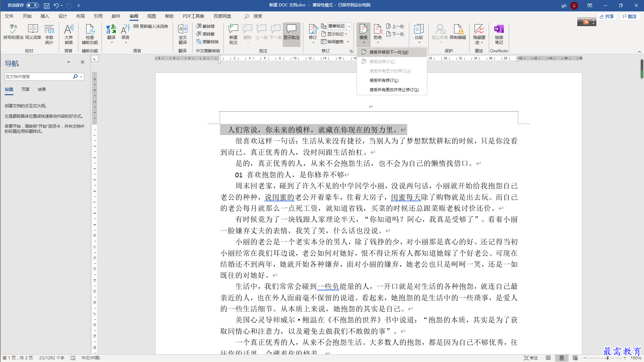Open the Accept (接受) button dropdown
Image resolution: width=644 pixels, height=362 pixels.
(x=364, y=42)
